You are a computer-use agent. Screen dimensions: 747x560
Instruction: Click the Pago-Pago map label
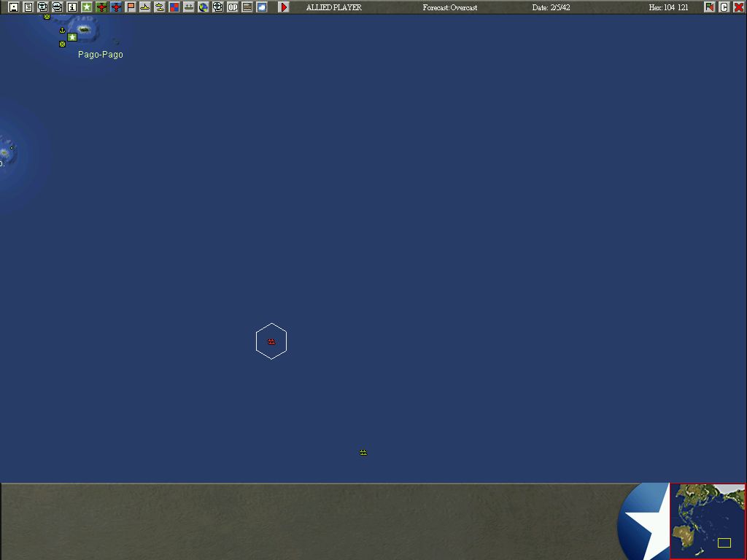tap(101, 55)
